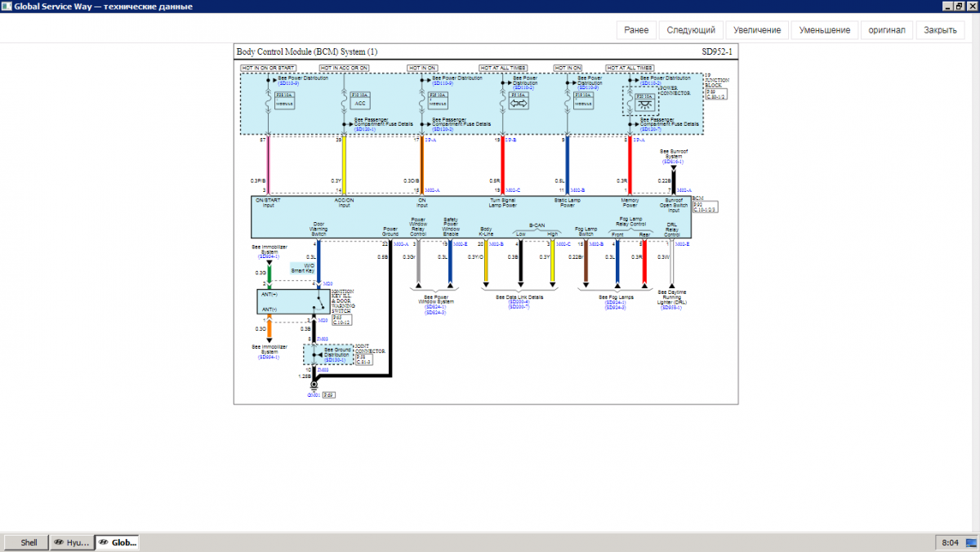Click the Turn Signal Lamp Power label
980x552 pixels.
[x=503, y=203]
